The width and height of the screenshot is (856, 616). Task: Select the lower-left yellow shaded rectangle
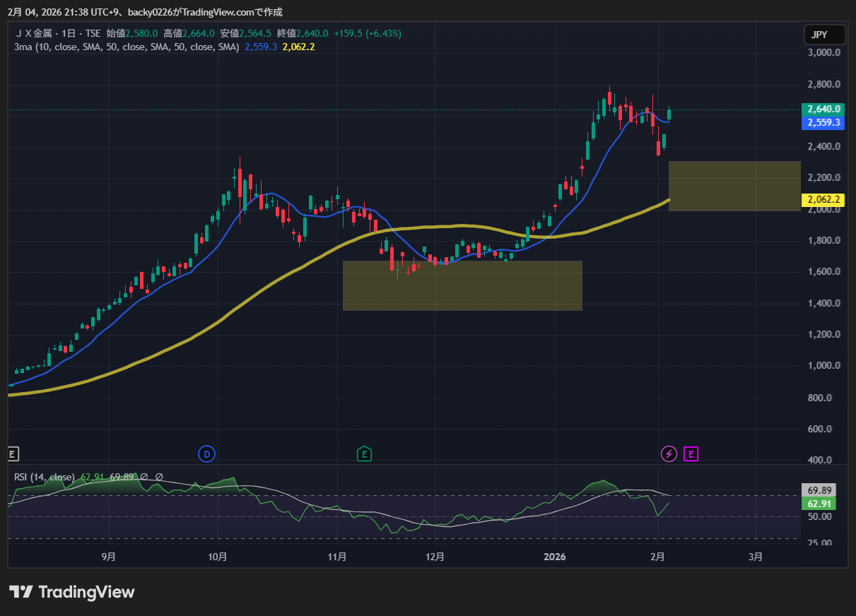pyautogui.click(x=462, y=286)
